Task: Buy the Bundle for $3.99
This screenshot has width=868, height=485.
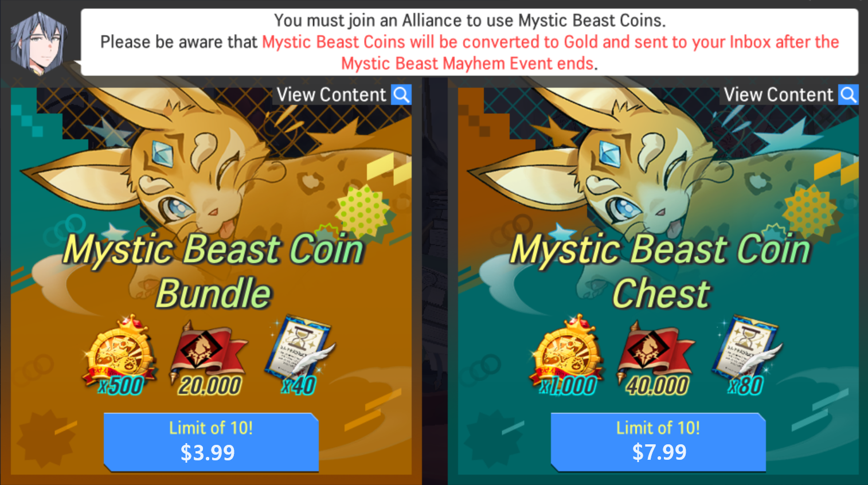Action: [x=211, y=441]
